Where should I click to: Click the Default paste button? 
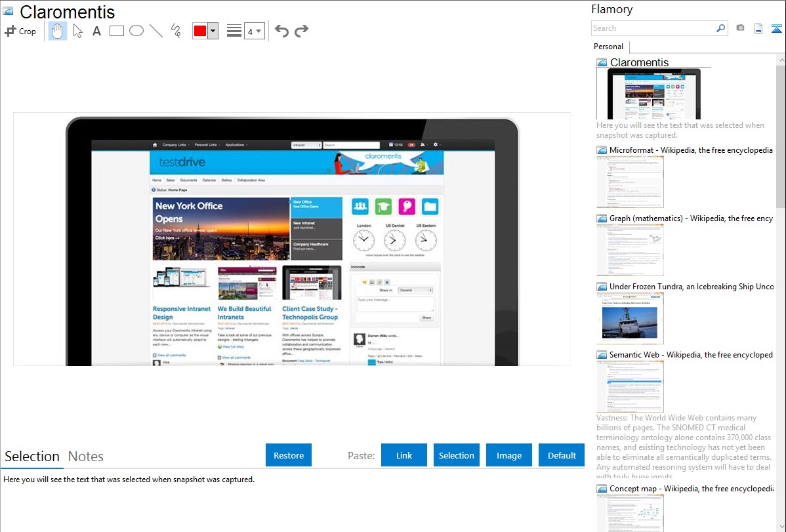point(562,455)
